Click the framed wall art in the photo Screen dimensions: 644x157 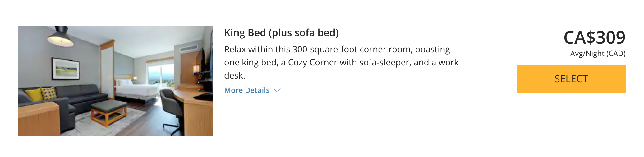[66, 69]
